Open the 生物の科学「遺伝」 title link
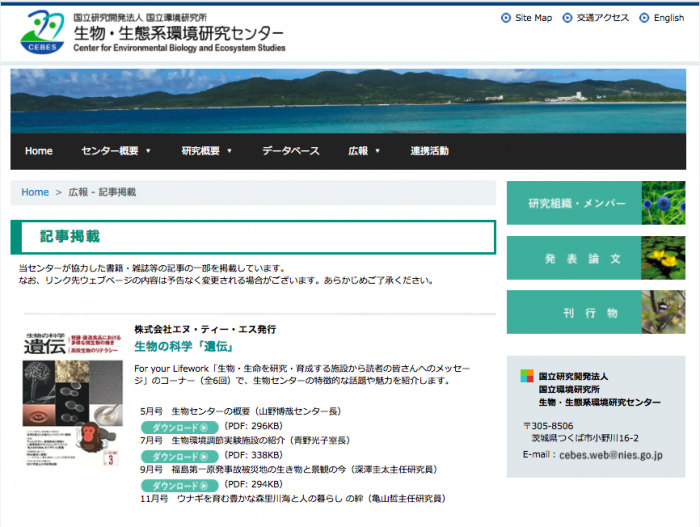700x527 pixels. click(x=184, y=346)
